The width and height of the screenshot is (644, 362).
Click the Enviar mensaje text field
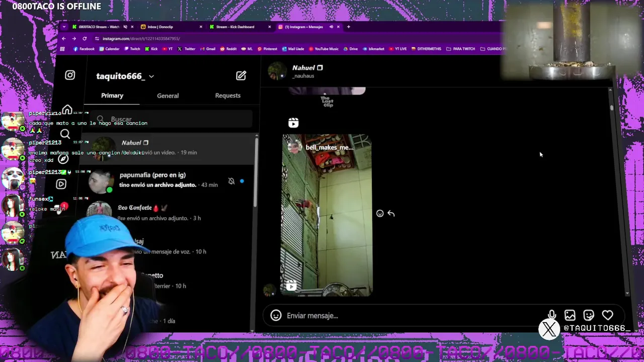coord(413,316)
